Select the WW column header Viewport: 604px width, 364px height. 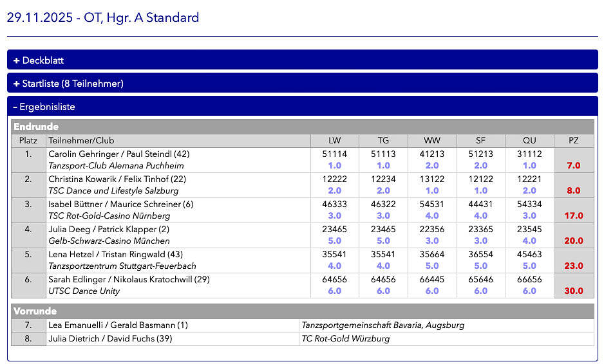(432, 141)
